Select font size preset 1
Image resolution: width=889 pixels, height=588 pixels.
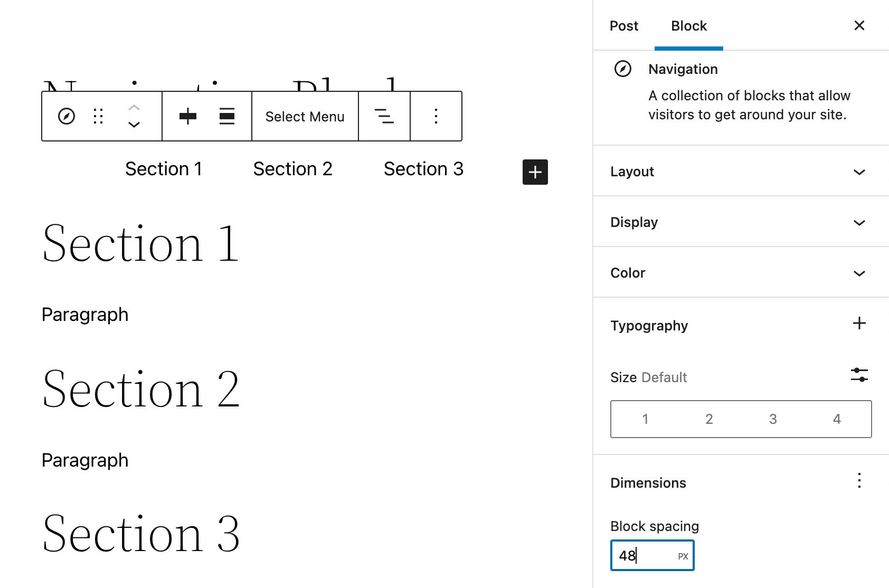[x=645, y=419]
